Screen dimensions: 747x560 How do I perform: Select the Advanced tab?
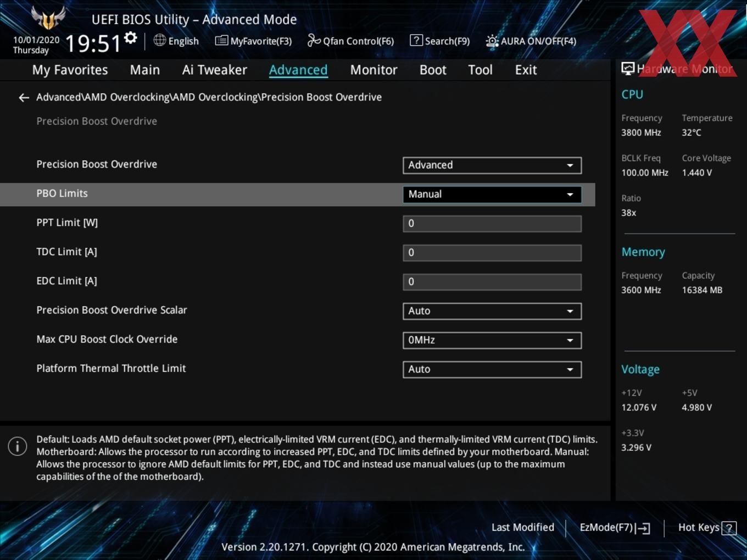pos(298,70)
